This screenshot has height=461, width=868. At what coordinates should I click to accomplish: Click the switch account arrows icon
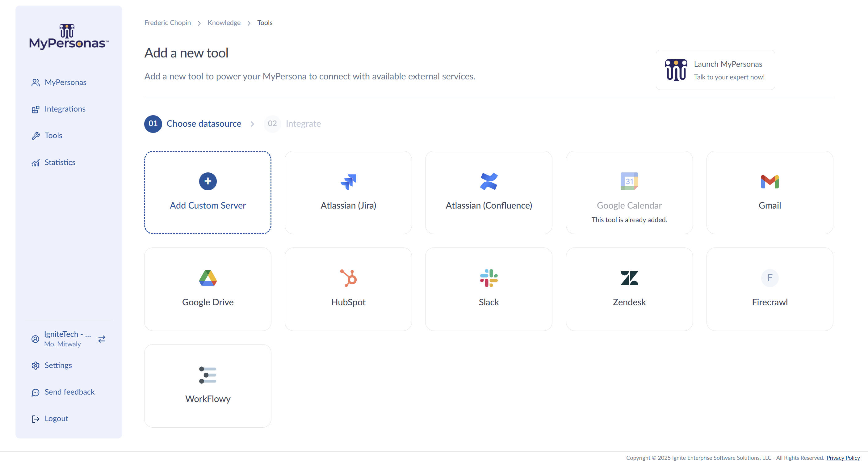(102, 339)
